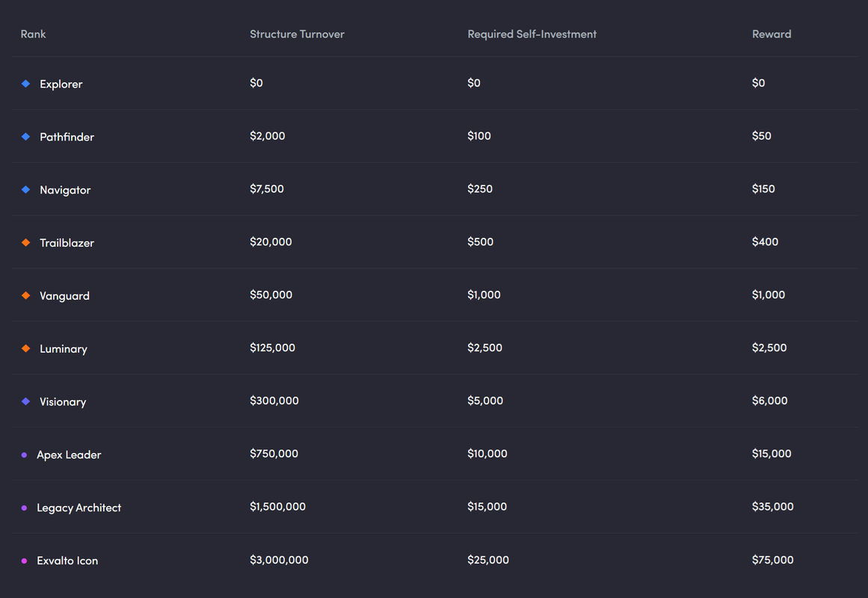The width and height of the screenshot is (868, 598).
Task: Click the Visionary $6,000 reward value
Action: coord(769,401)
